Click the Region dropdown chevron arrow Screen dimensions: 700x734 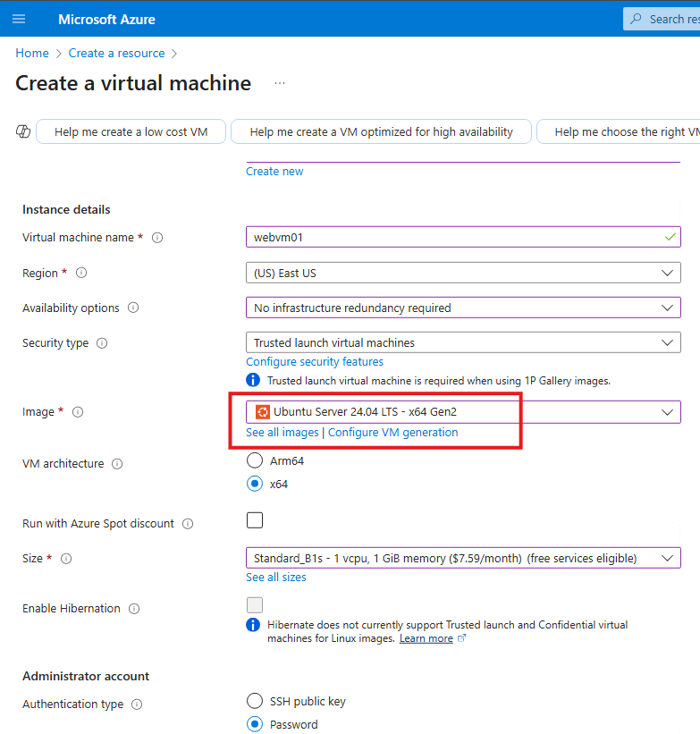click(x=667, y=273)
